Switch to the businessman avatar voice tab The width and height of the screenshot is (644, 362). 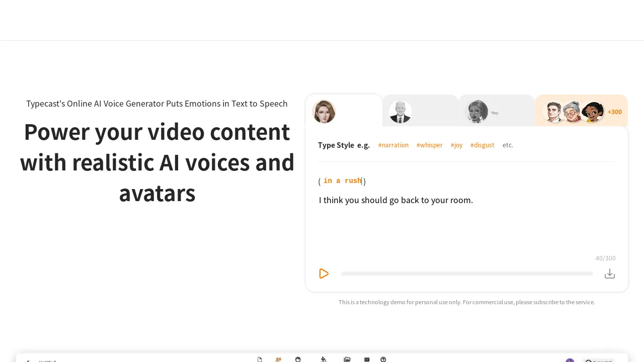tap(400, 111)
